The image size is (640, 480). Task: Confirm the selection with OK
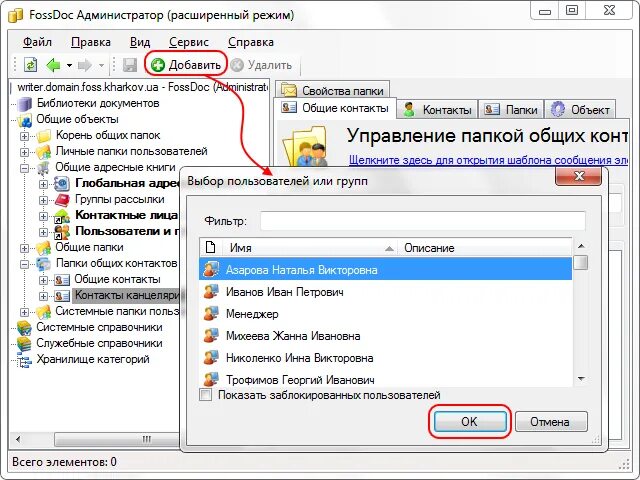470,421
